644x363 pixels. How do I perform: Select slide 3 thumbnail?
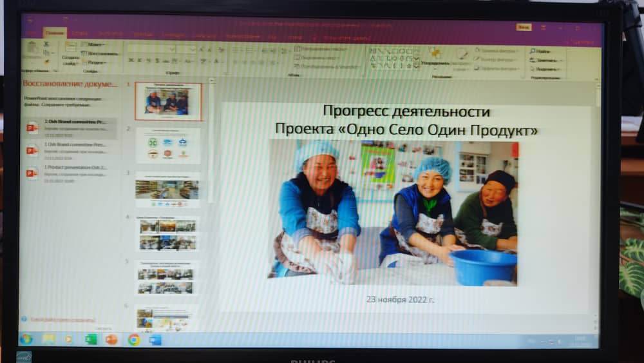pos(167,190)
